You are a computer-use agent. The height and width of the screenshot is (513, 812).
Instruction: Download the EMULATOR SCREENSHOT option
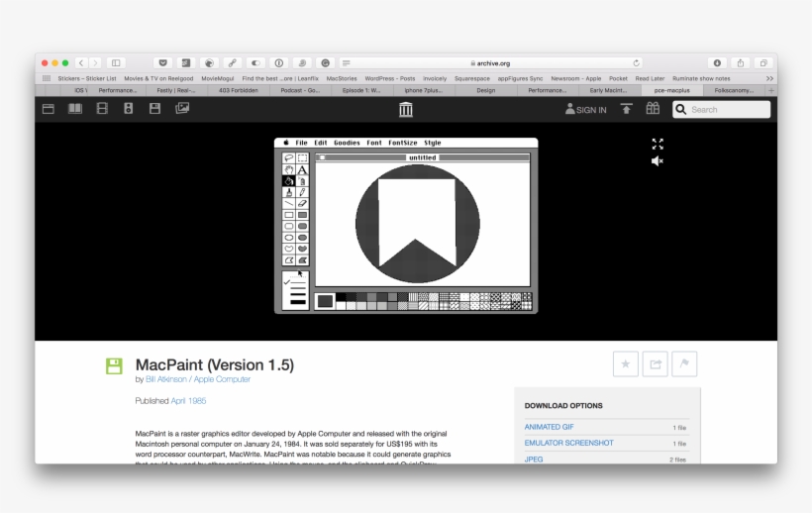568,443
